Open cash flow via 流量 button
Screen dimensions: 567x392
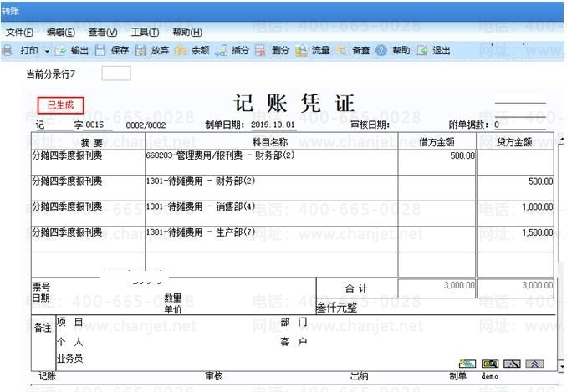313,51
